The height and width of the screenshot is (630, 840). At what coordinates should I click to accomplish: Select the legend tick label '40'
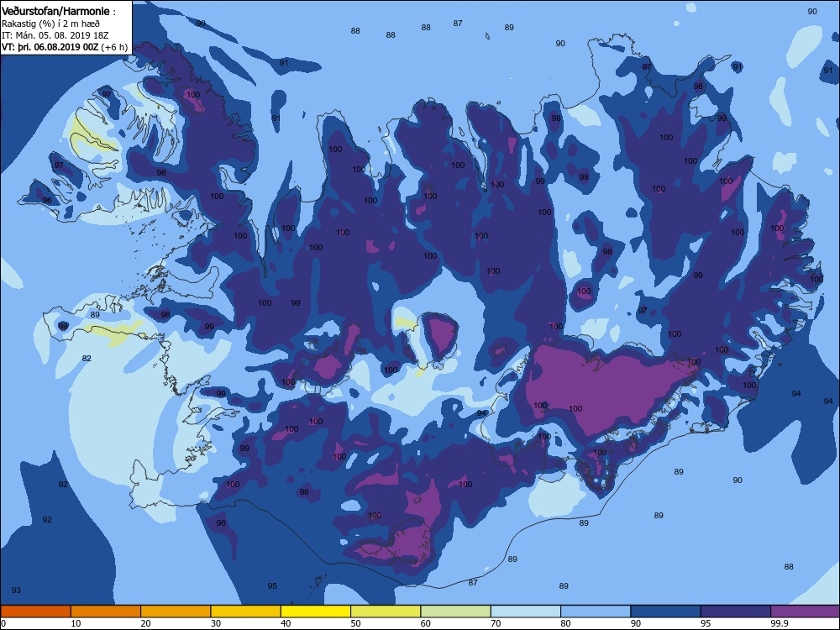(x=286, y=623)
